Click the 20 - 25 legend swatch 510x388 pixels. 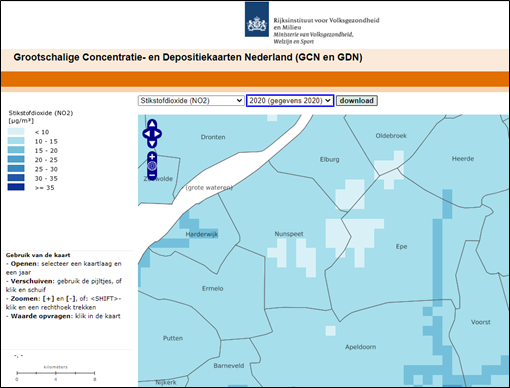16,160
